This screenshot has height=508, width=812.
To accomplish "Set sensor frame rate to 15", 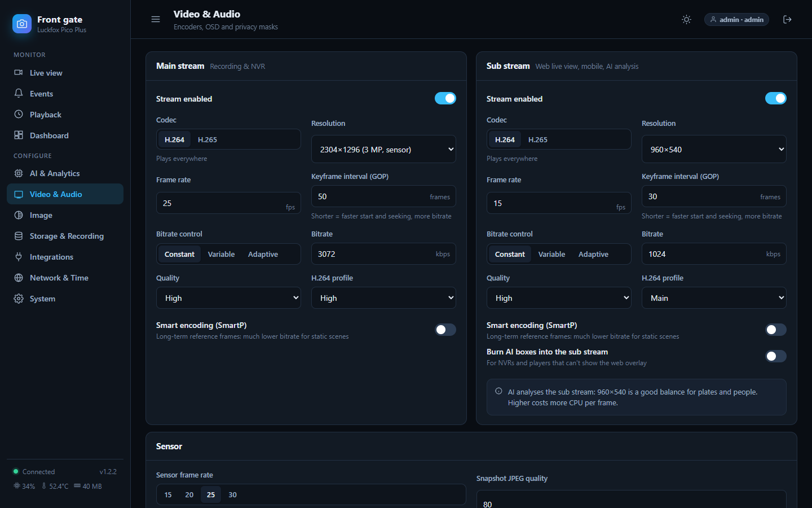I will tap(168, 494).
